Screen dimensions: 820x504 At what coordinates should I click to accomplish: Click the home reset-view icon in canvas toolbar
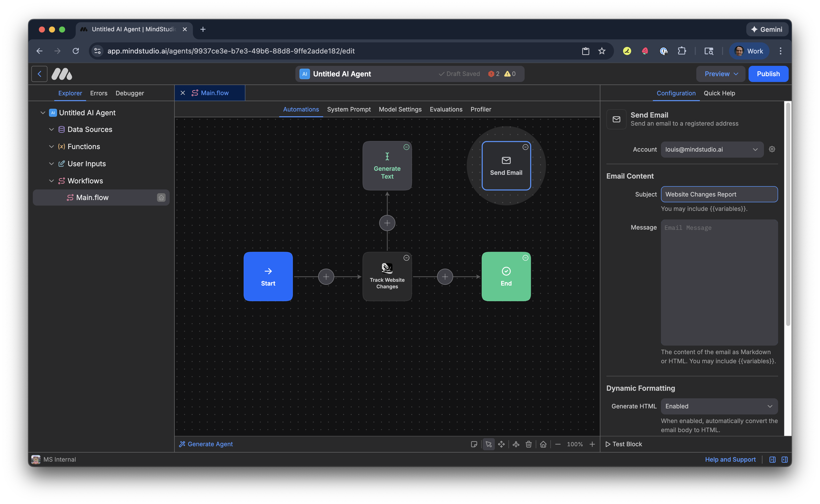543,444
